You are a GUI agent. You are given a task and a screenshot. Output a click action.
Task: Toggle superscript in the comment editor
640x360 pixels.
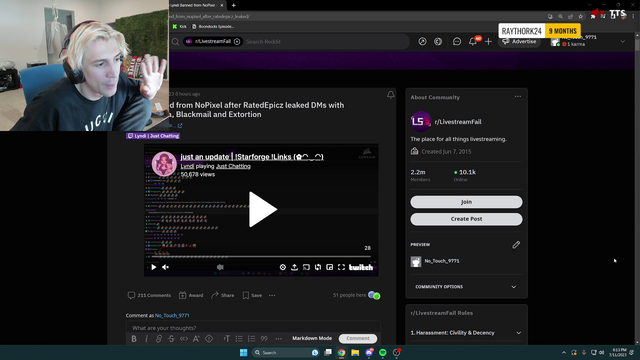196,338
